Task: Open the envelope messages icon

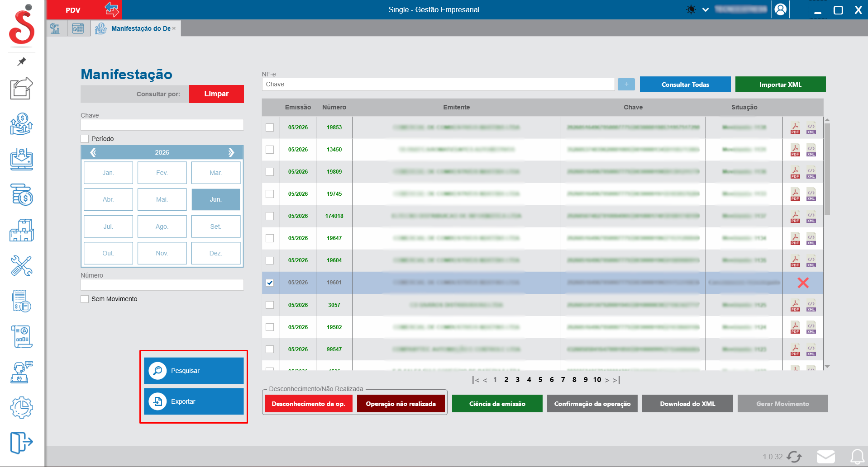Action: (x=826, y=457)
